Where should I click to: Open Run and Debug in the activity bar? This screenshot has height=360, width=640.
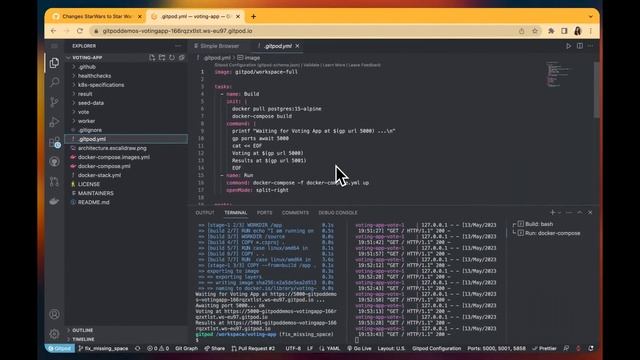tap(54, 122)
